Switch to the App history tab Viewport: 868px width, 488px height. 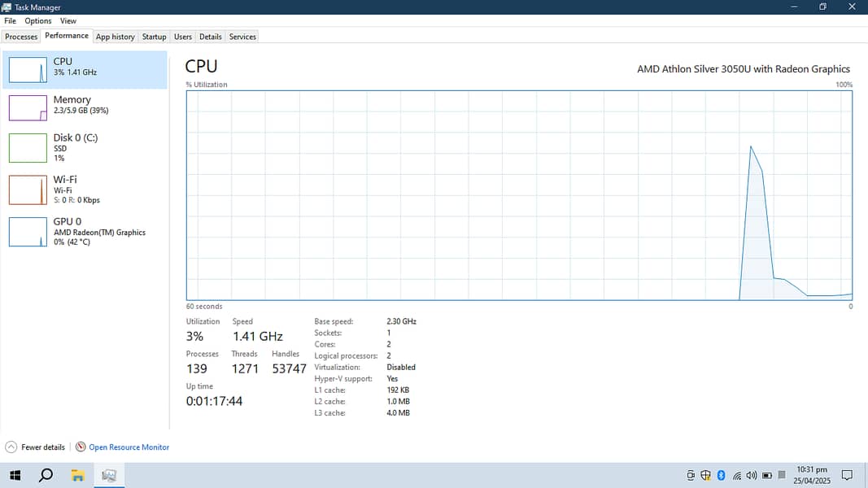116,37
